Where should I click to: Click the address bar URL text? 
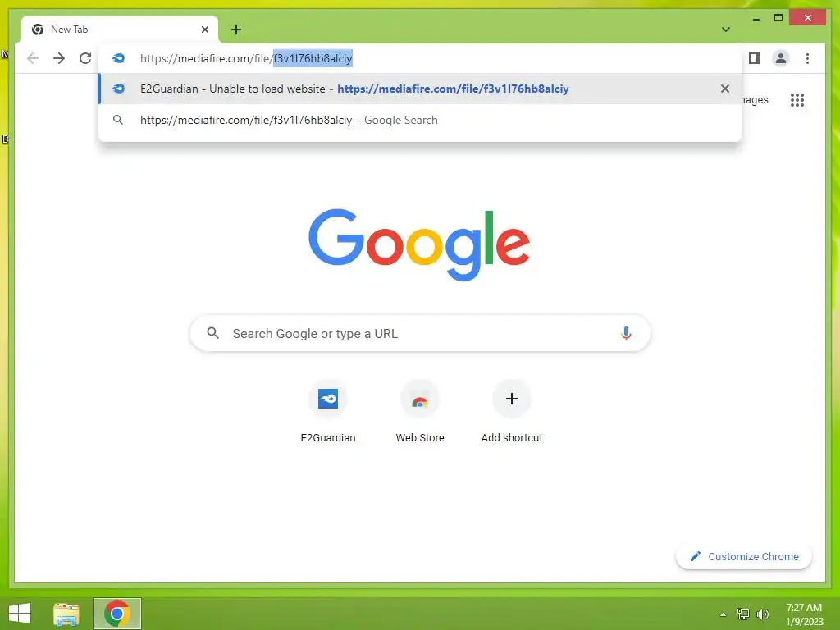tap(246, 58)
